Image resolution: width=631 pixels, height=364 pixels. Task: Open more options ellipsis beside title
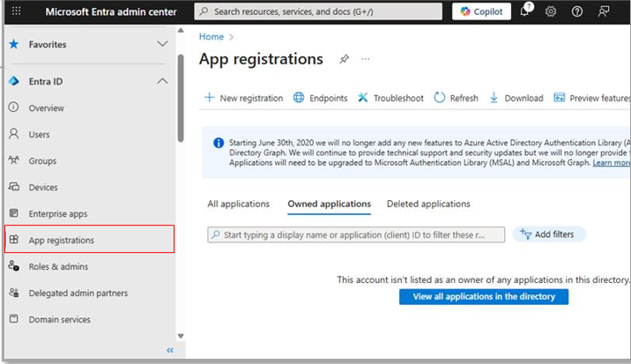(x=366, y=59)
